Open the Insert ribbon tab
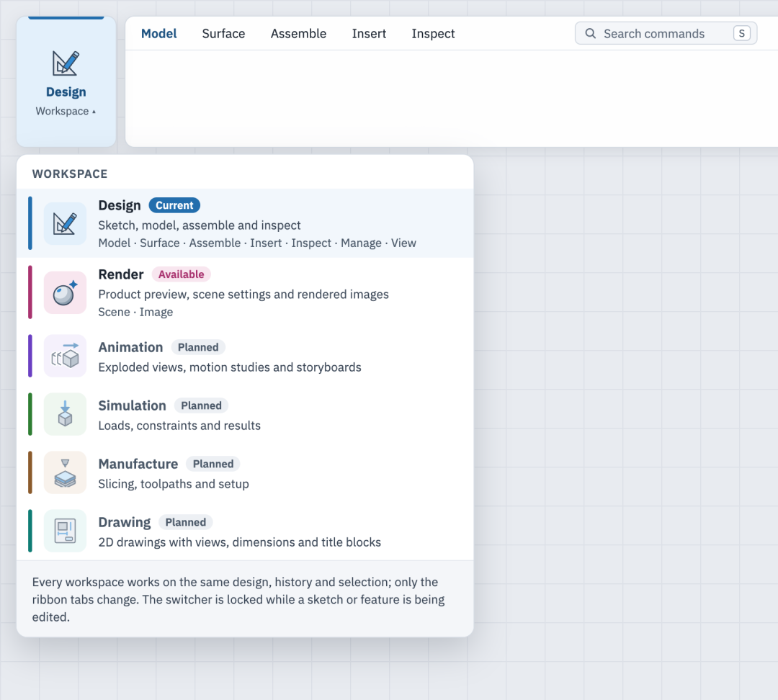This screenshot has height=700, width=778. point(369,33)
